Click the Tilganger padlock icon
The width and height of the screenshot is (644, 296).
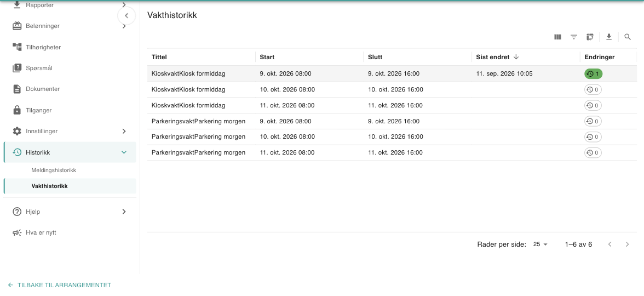(17, 110)
